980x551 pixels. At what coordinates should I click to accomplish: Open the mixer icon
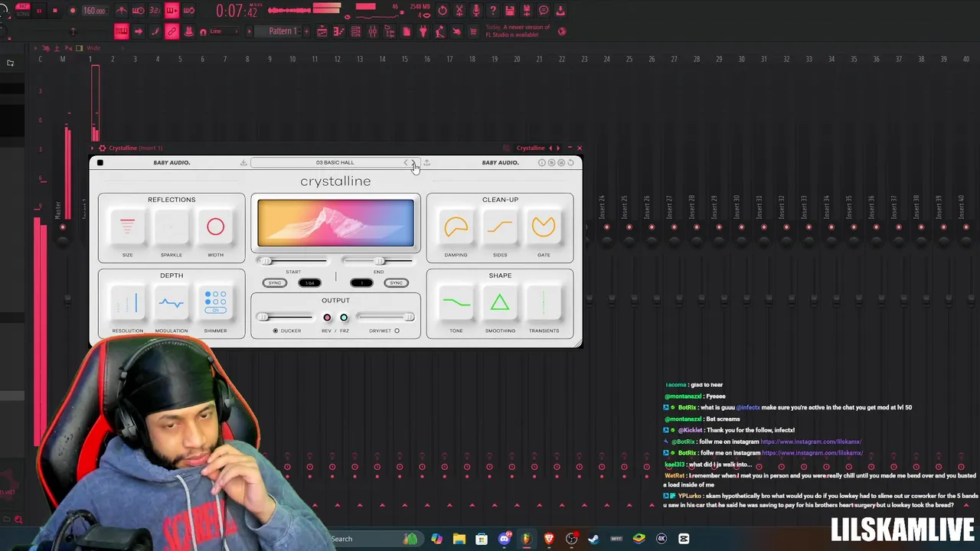click(373, 31)
